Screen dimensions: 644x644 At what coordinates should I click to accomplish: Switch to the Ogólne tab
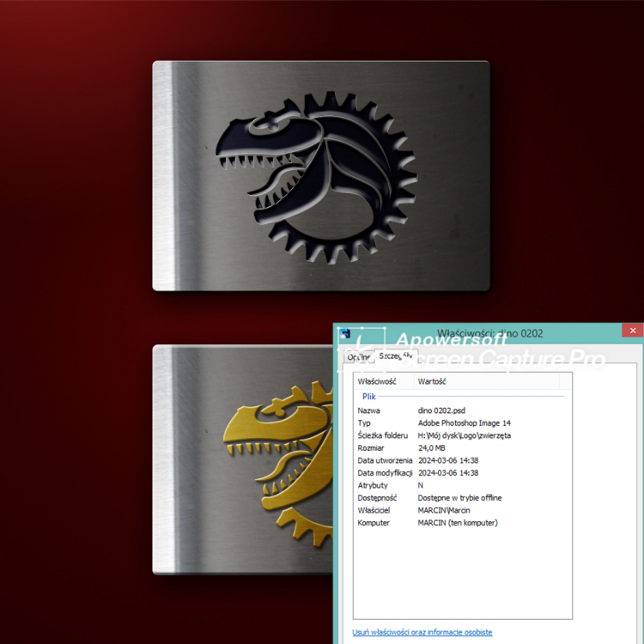[358, 356]
